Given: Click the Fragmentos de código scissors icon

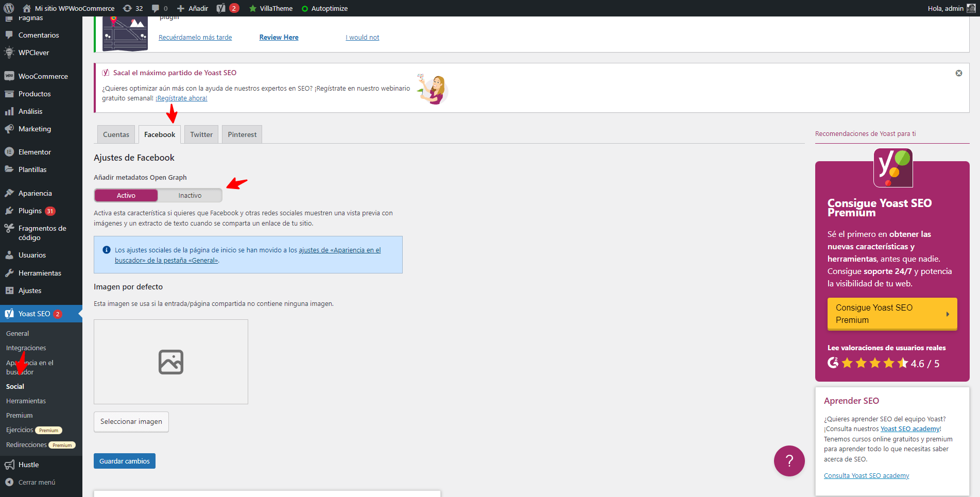Looking at the screenshot, I should (9, 228).
